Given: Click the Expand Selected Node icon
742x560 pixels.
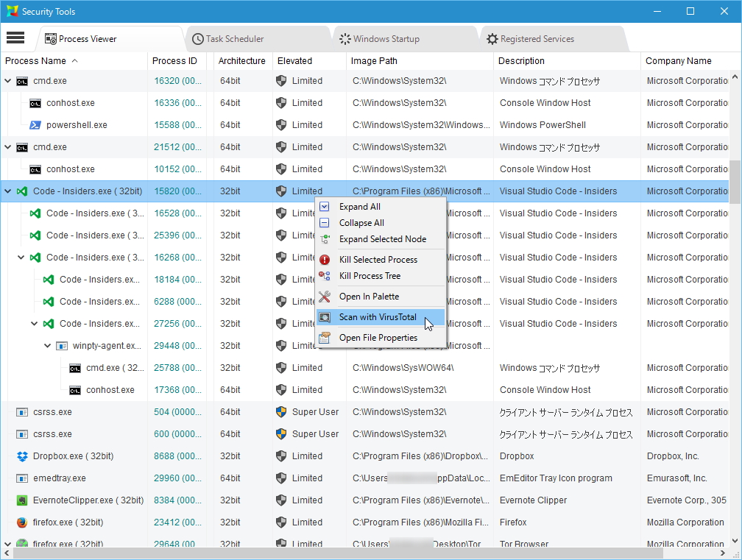Looking at the screenshot, I should pyautogui.click(x=325, y=239).
